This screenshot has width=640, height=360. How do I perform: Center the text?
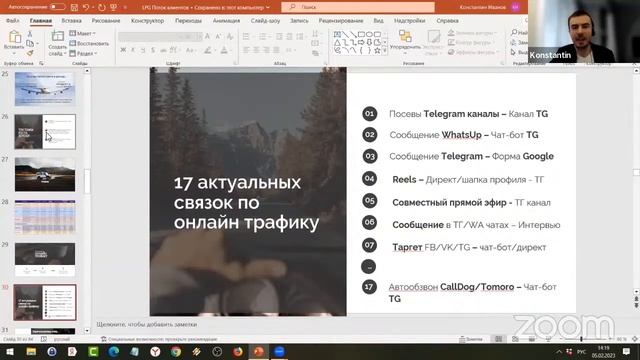pos(256,50)
